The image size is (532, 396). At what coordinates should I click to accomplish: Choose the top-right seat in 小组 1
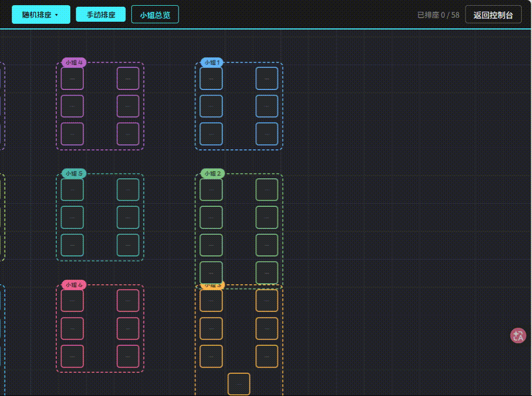[x=267, y=79]
